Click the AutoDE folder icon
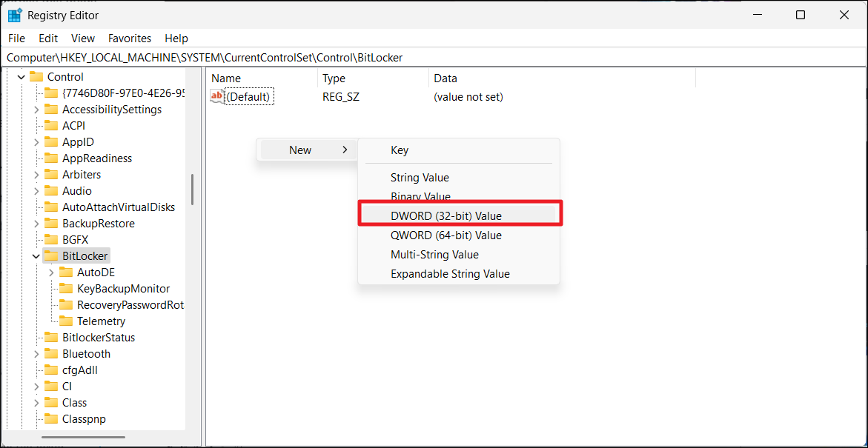 tap(66, 272)
